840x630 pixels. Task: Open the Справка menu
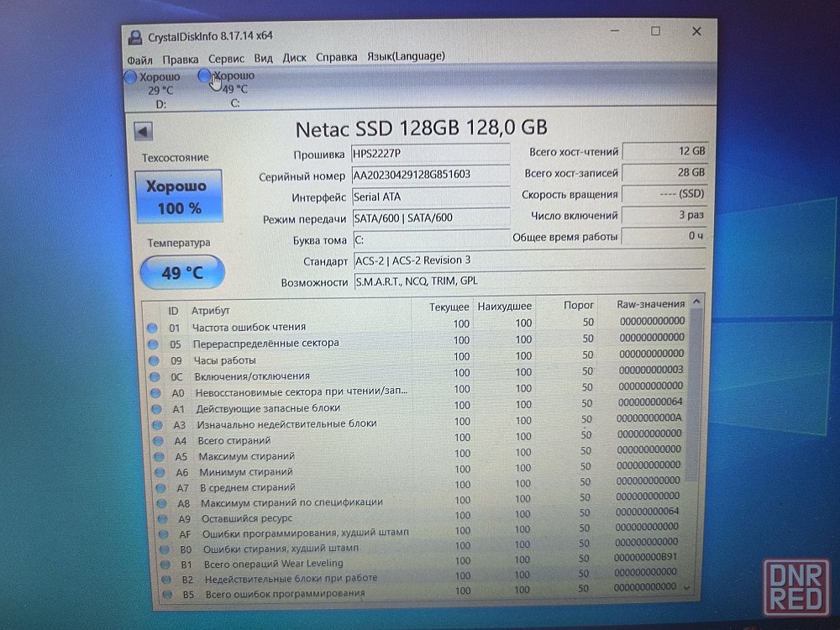click(337, 57)
